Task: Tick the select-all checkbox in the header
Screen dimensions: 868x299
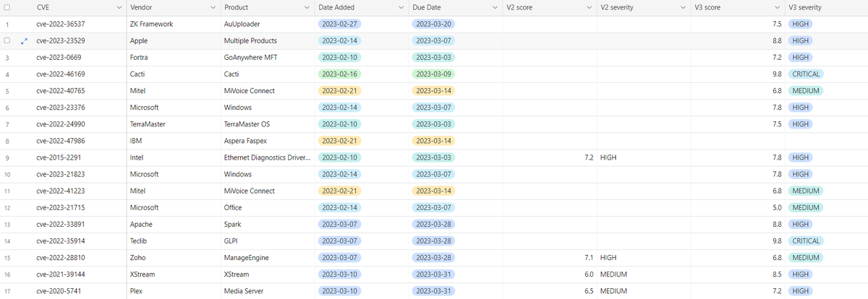Action: 7,7
